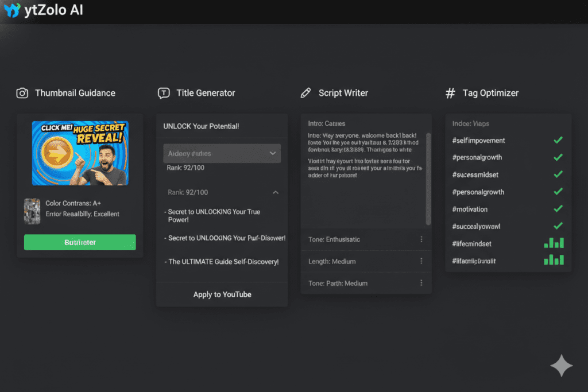Toggle the checkmark next to #selfimpovement
The image size is (588, 392).
558,140
